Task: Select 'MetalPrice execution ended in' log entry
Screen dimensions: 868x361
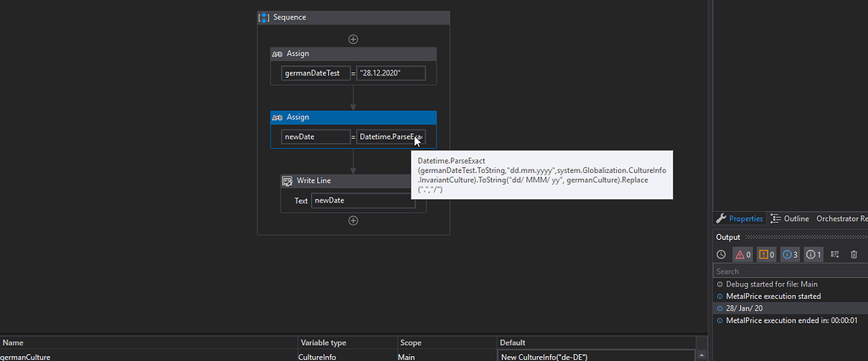Action: (x=791, y=320)
